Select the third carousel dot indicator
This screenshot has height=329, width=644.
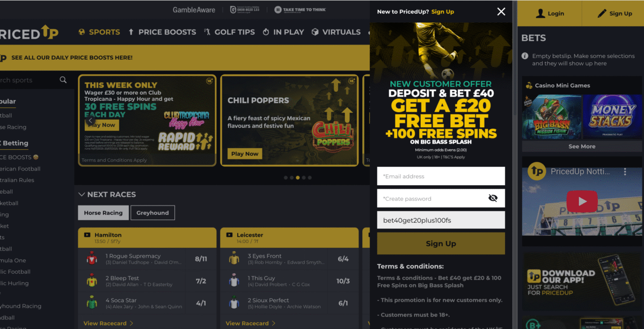coord(297,177)
